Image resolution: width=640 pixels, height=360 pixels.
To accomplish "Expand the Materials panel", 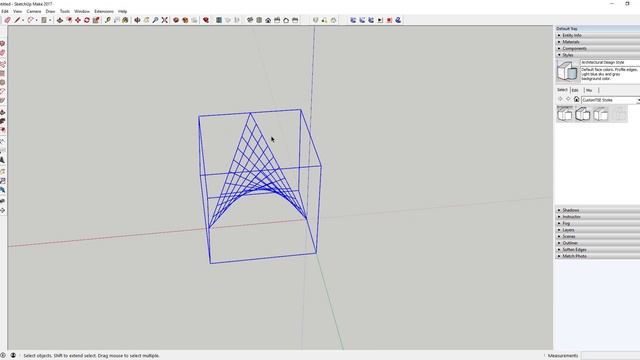I will tap(598, 42).
